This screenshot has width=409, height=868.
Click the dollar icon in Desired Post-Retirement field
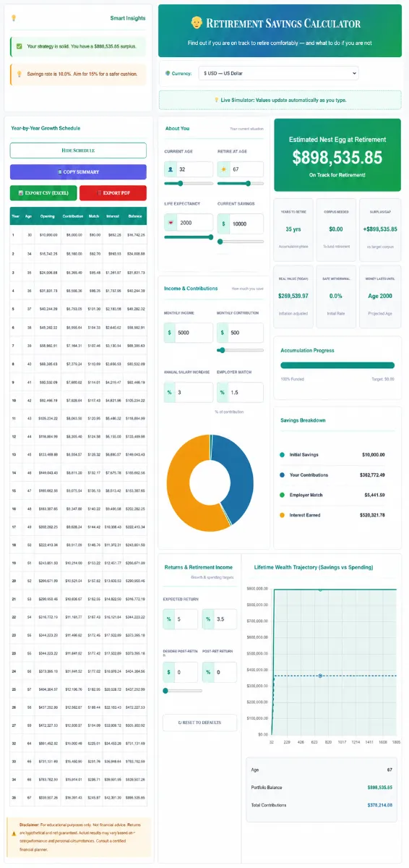click(170, 672)
